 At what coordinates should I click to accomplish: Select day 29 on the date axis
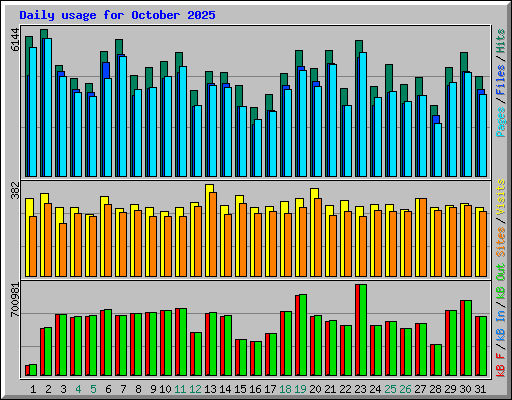coord(450,389)
